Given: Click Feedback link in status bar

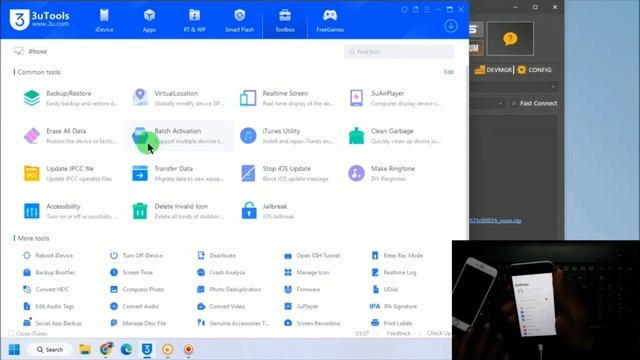Looking at the screenshot, I should [x=399, y=333].
